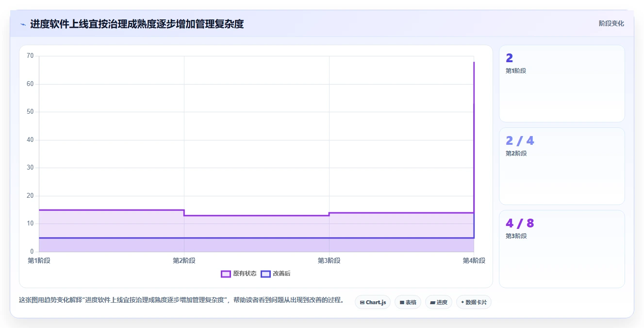The height and width of the screenshot is (328, 644).
Task: Click the x-axis label 第3阶段
Action: point(329,260)
